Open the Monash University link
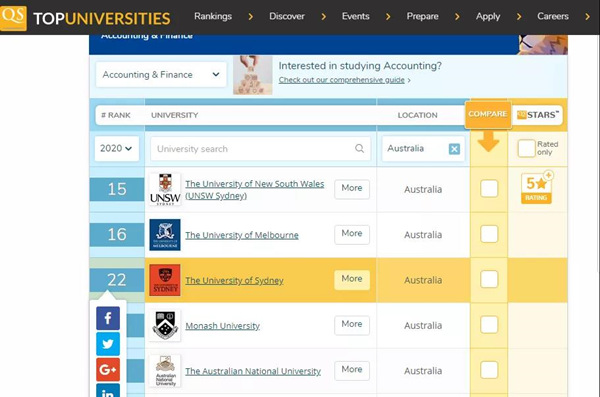 pos(222,326)
